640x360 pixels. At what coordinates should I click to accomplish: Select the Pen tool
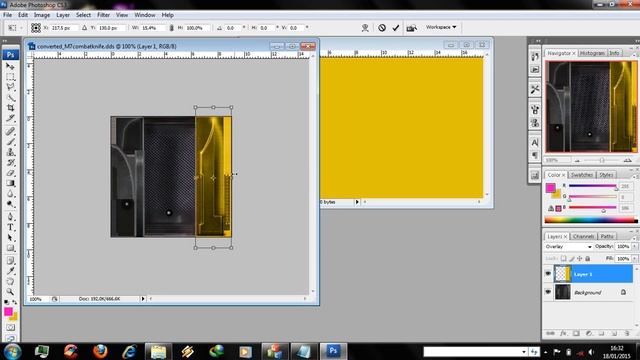(11, 217)
